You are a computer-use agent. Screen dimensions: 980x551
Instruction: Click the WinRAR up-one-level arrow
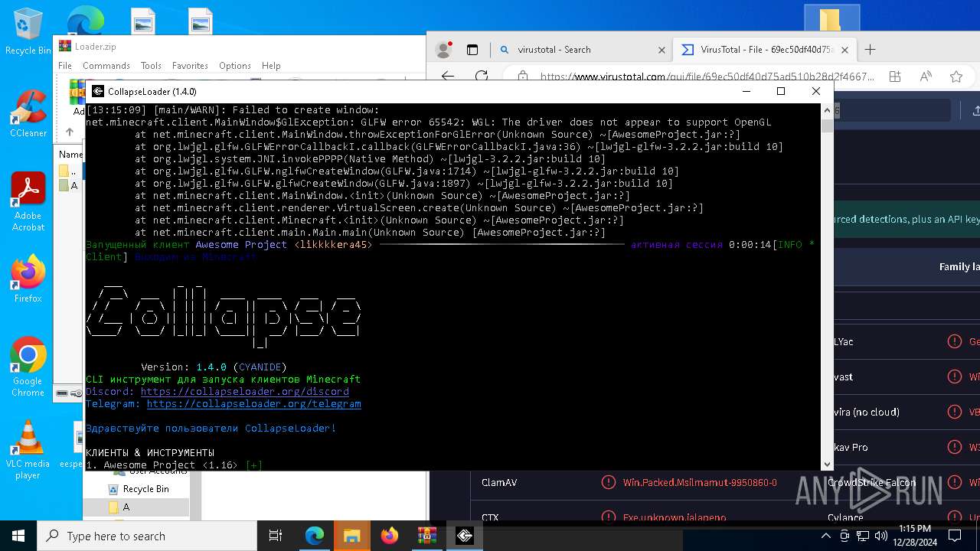point(70,132)
